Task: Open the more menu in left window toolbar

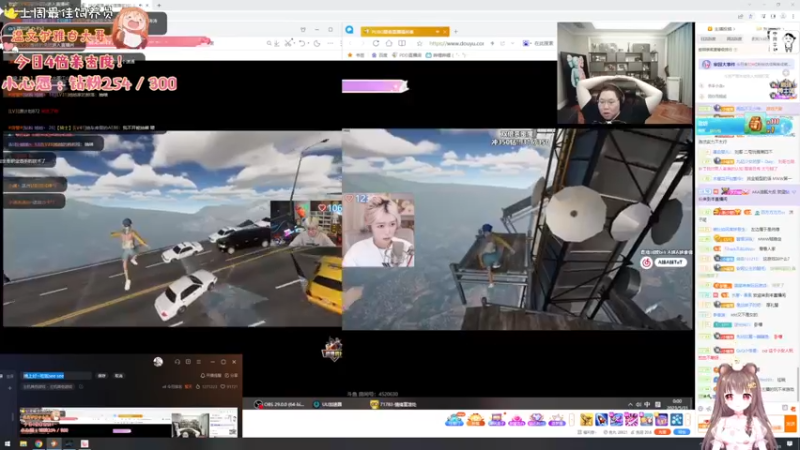Action: (x=330, y=43)
